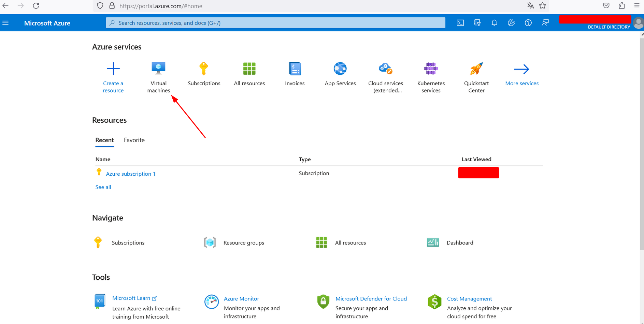Open the Help question mark icon
Viewport: 644px width, 324px height.
tap(528, 23)
